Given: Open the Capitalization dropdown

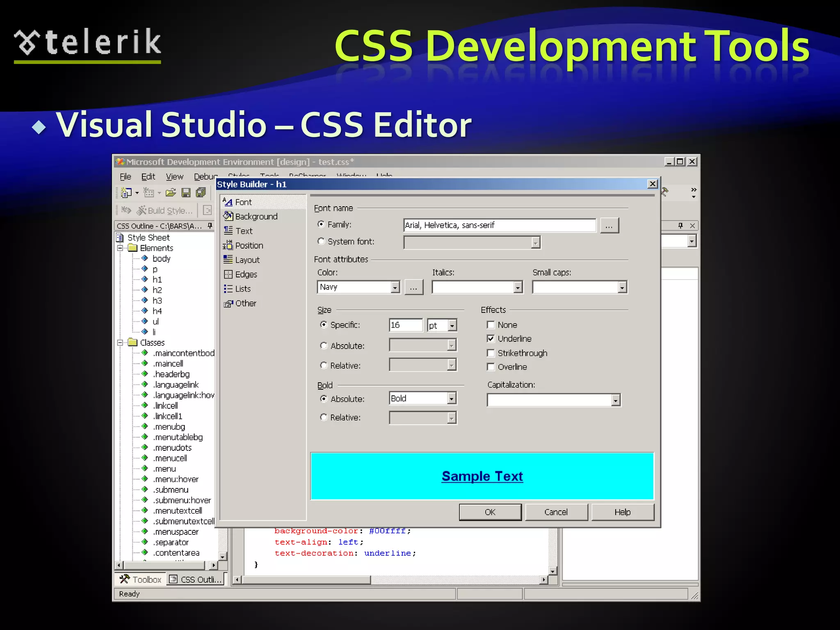Looking at the screenshot, I should [x=615, y=400].
